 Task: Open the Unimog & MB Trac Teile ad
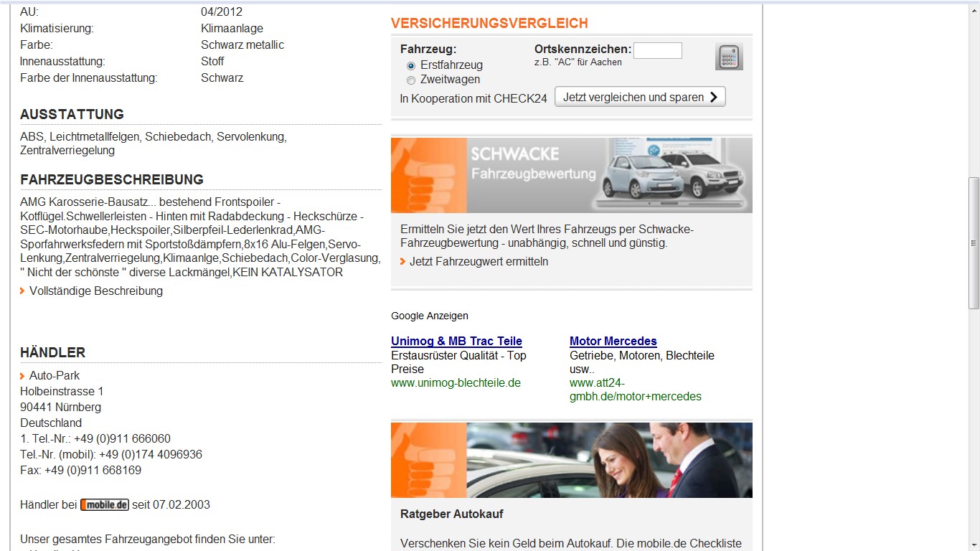(x=456, y=342)
